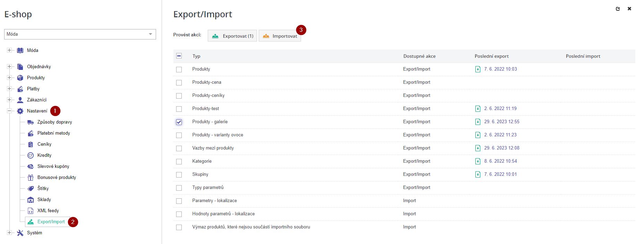
Task: Open export link 8. 6. 2022 10:54
Action: 500,161
